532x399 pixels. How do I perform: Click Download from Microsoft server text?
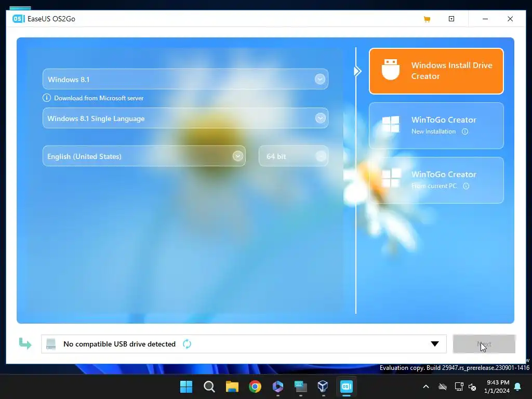click(99, 98)
